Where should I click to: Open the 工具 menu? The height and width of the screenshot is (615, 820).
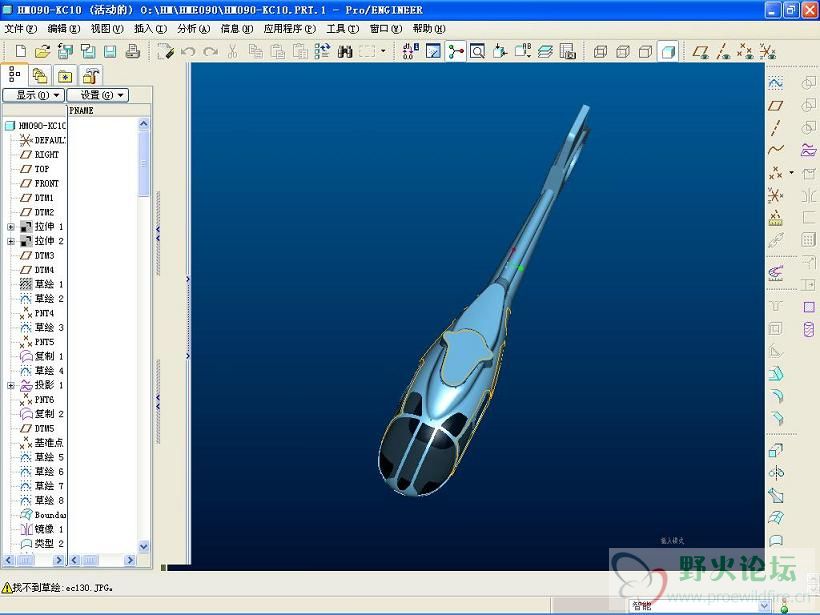(x=343, y=29)
